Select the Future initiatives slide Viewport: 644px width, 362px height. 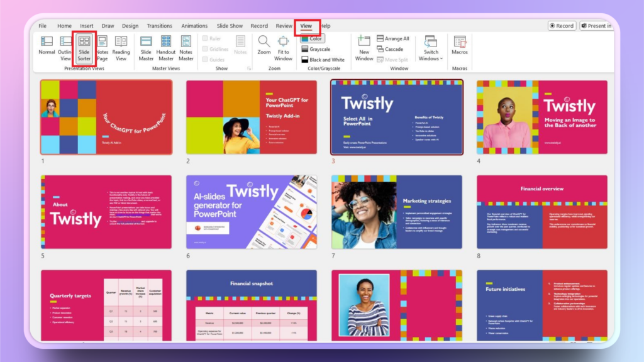coord(542,305)
